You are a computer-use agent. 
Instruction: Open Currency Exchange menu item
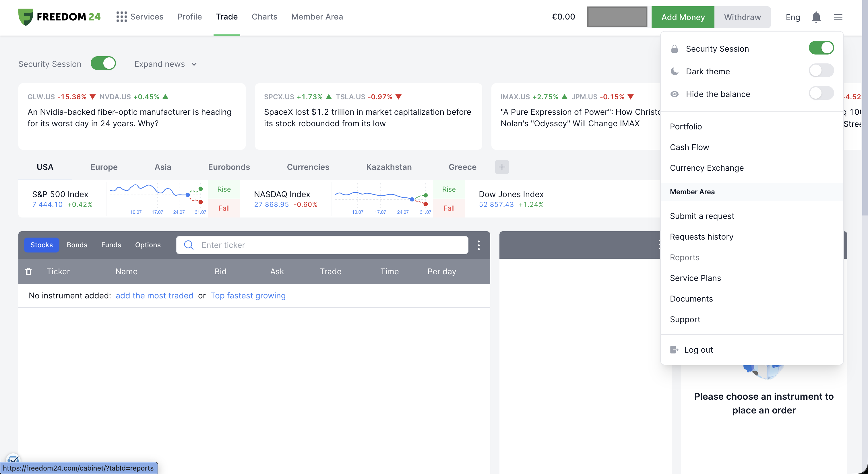pos(707,168)
